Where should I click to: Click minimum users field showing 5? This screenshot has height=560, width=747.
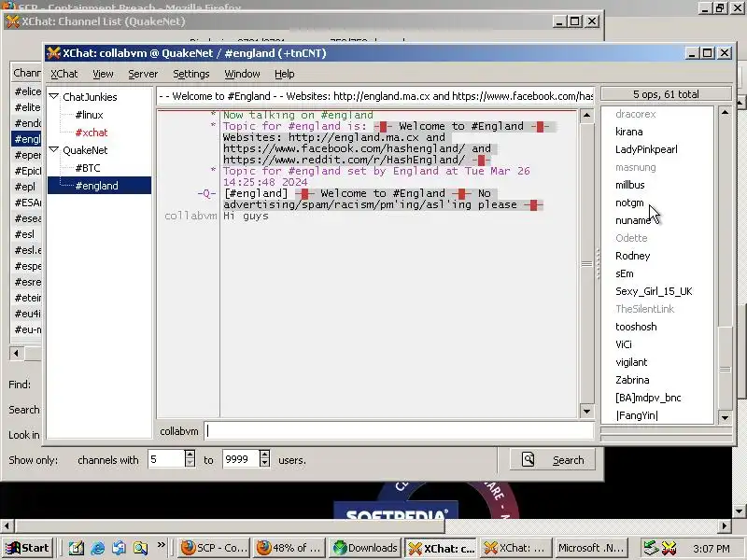pos(166,459)
